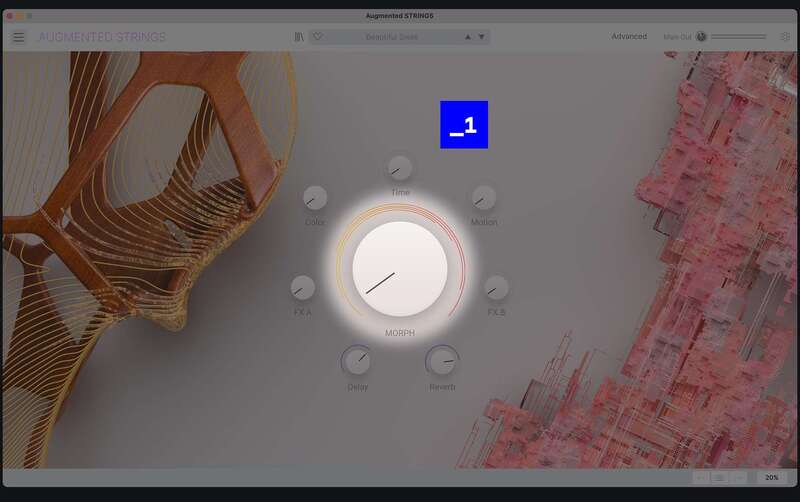Open the edit history list icon
Image resolution: width=800 pixels, height=502 pixels.
coord(720,478)
